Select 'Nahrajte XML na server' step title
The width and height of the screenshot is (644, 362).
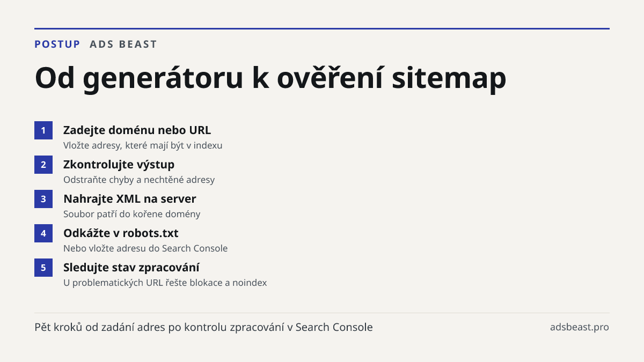click(x=130, y=199)
